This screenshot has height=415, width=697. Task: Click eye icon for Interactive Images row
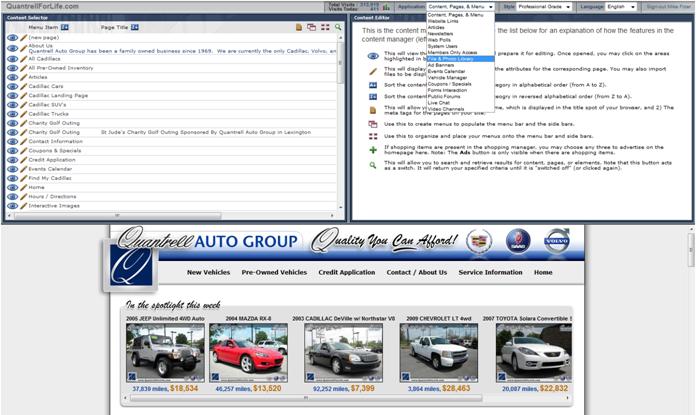tap(12, 206)
